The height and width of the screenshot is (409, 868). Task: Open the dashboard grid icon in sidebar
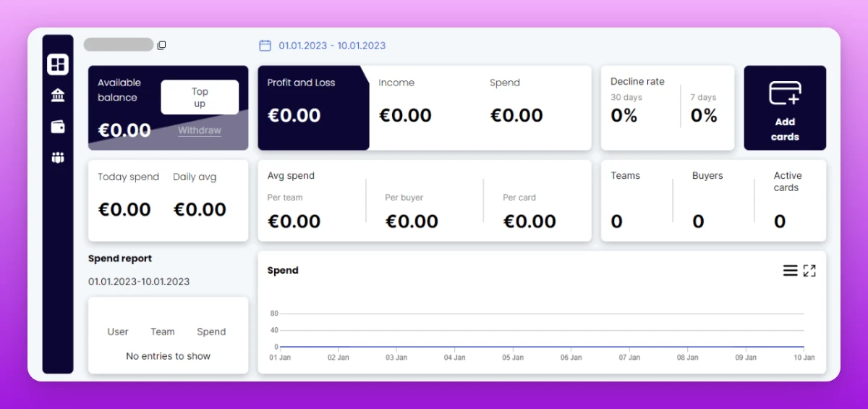pyautogui.click(x=58, y=64)
